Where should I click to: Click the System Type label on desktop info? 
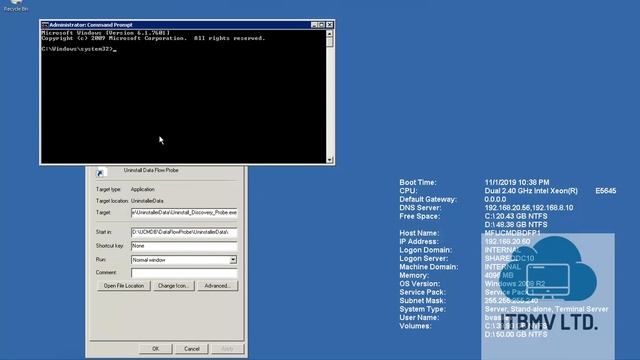(422, 309)
